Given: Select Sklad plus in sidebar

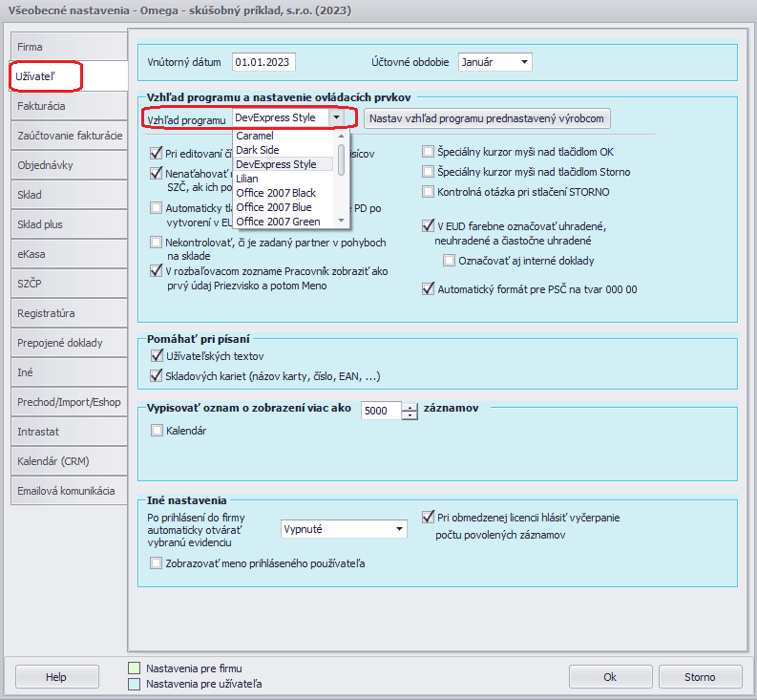Looking at the screenshot, I should (67, 224).
